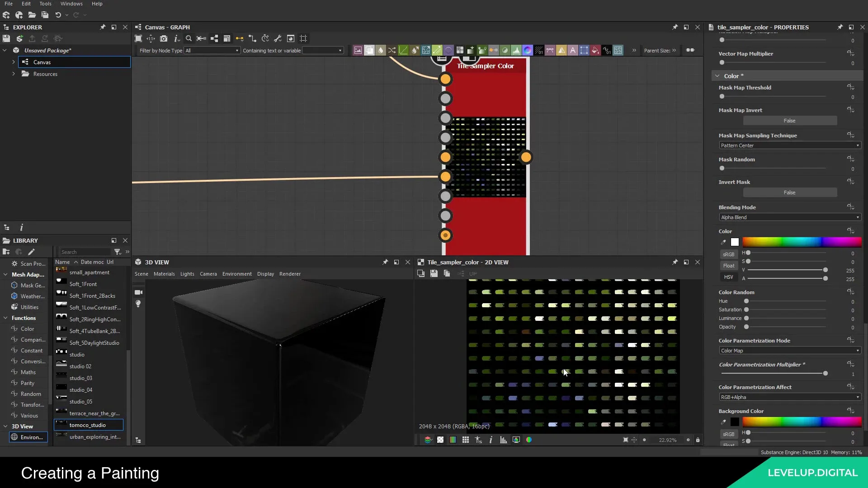The image size is (868, 488).
Task: Toggle Mask Map Invert False button
Action: (x=790, y=120)
